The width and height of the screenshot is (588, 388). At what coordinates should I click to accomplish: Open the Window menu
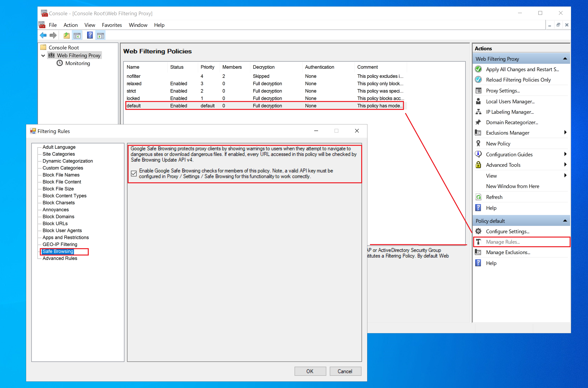click(138, 25)
